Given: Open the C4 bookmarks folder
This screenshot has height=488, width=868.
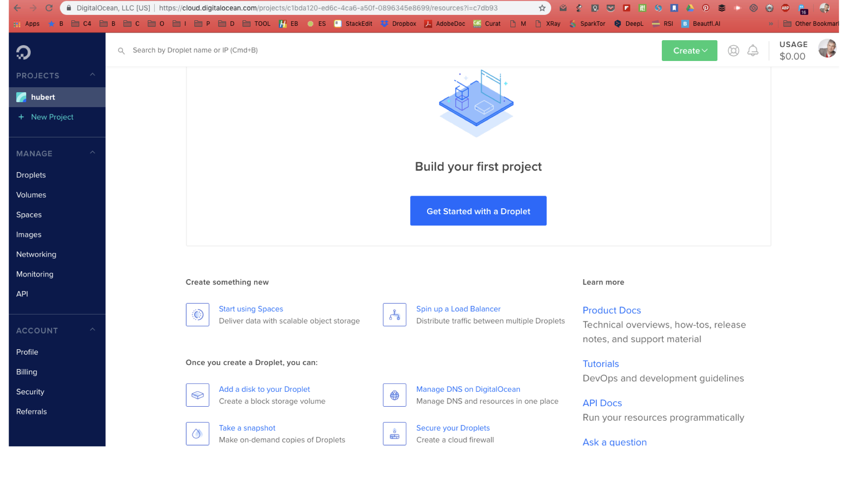Looking at the screenshot, I should [x=81, y=23].
